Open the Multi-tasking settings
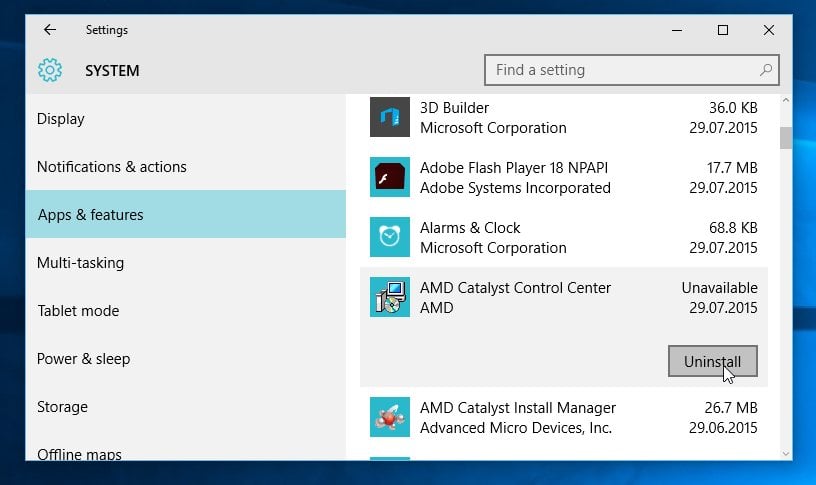The height and width of the screenshot is (485, 816). [x=80, y=263]
